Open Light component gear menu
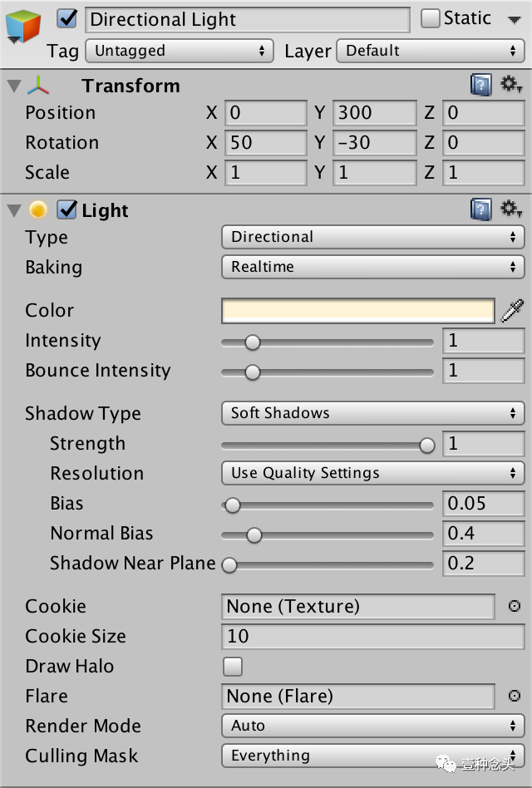This screenshot has width=532, height=788. click(x=510, y=209)
